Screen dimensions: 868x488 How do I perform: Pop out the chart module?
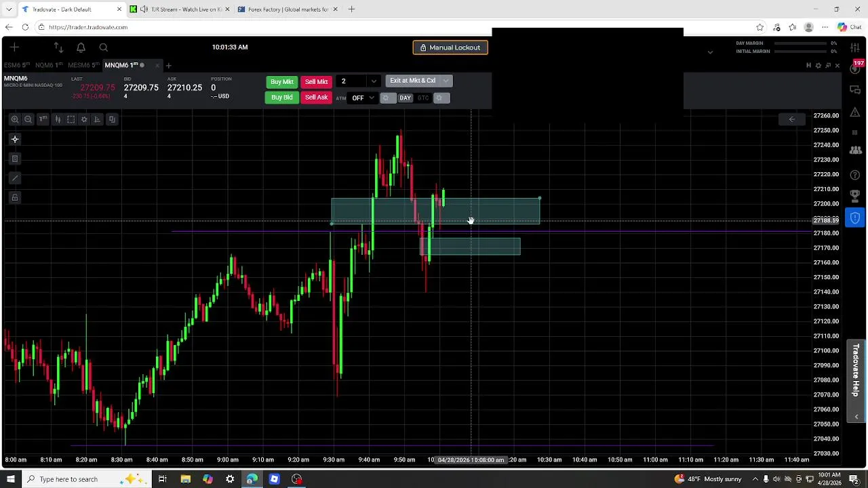point(828,66)
